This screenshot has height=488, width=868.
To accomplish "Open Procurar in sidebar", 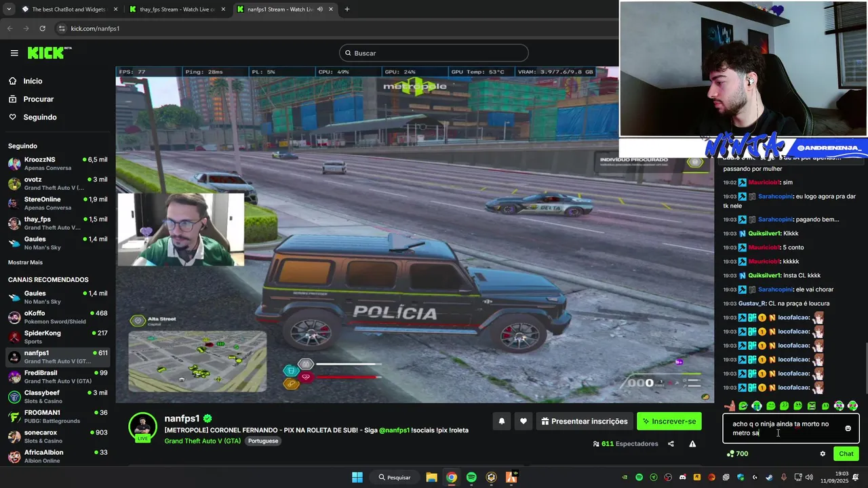I will pyautogui.click(x=38, y=99).
